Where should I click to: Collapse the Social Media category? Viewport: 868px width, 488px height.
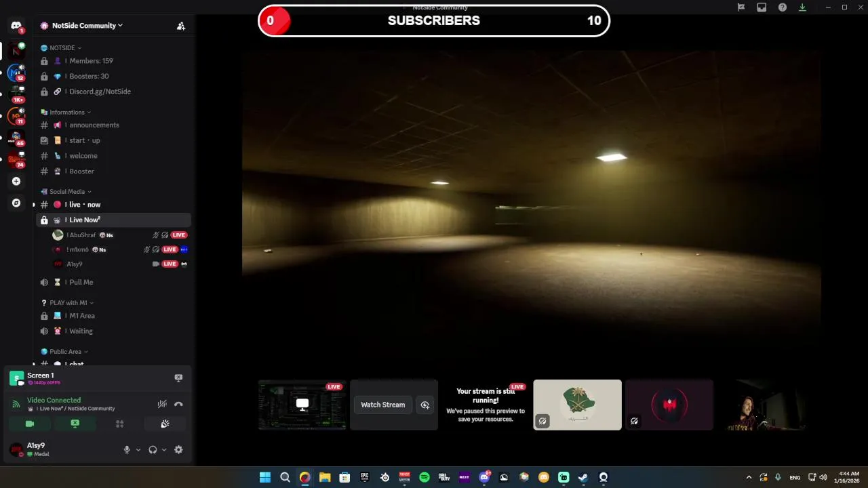click(x=66, y=192)
